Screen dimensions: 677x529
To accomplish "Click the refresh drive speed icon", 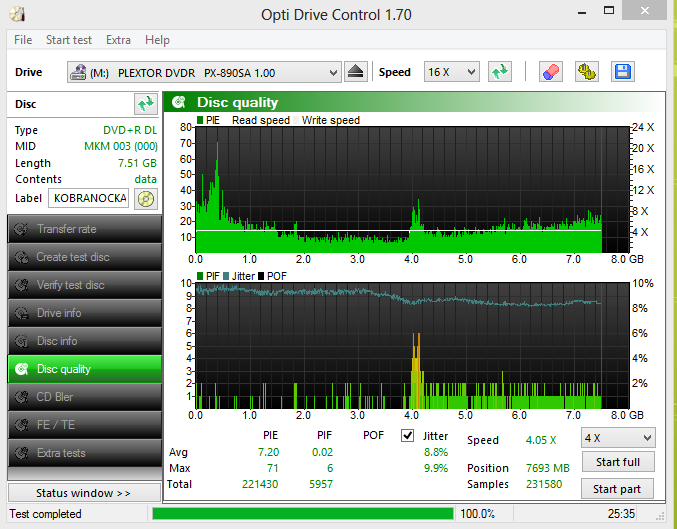I will pyautogui.click(x=500, y=72).
